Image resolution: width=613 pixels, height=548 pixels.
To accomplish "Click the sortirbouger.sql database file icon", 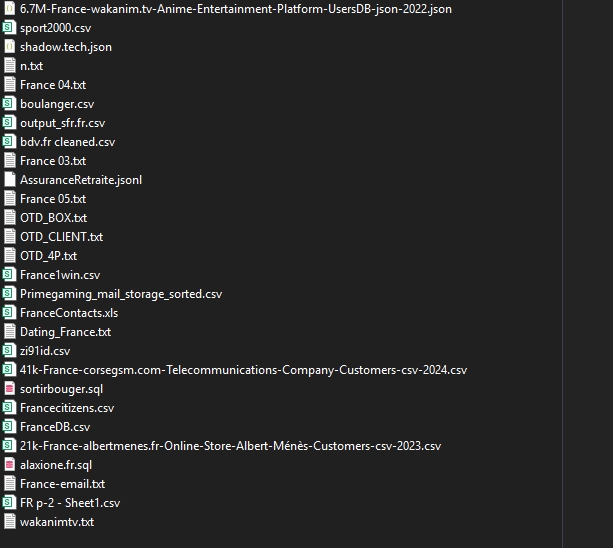I will [x=10, y=389].
